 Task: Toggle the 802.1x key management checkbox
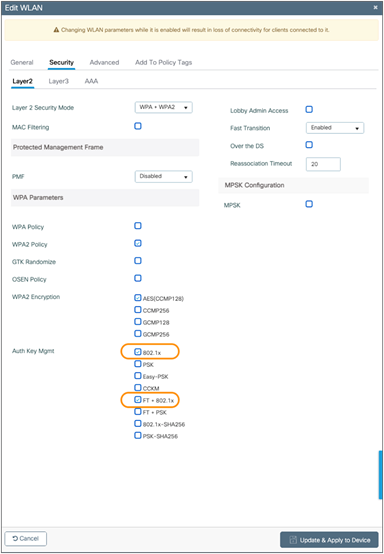pos(138,352)
